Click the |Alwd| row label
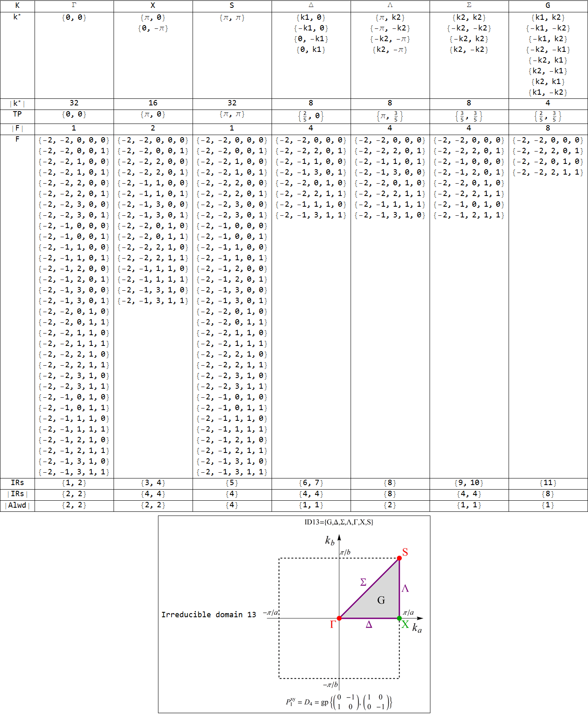Viewport: 588px width, 714px height. pos(17,505)
